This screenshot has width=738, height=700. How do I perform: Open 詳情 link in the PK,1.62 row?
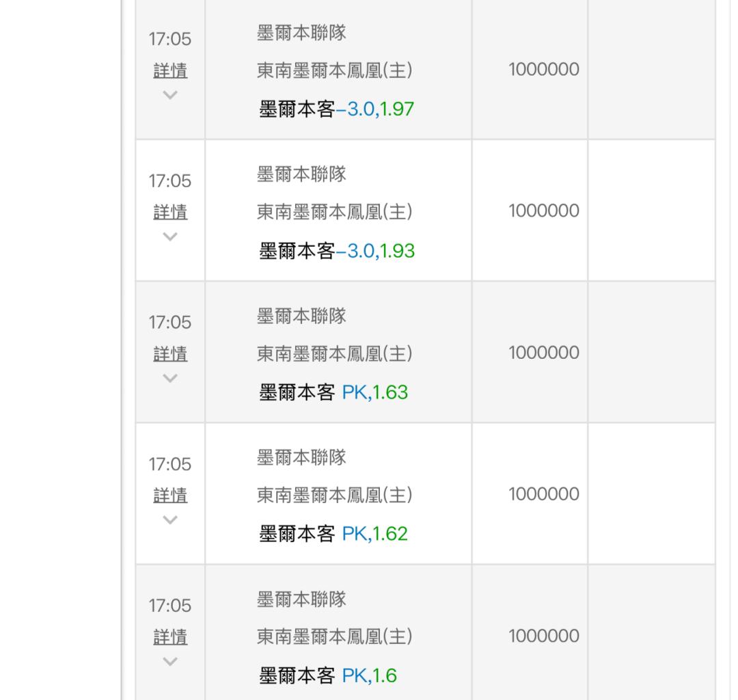(170, 495)
